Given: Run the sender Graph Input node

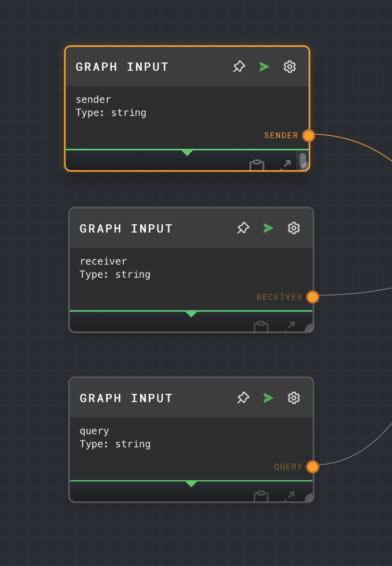Looking at the screenshot, I should coord(264,67).
